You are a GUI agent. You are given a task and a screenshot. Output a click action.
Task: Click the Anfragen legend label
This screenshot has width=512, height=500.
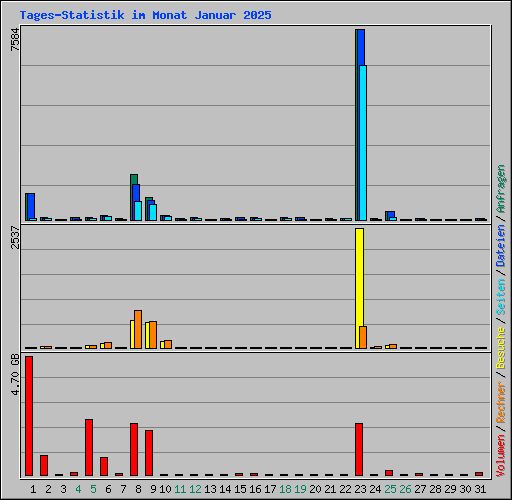[501, 189]
